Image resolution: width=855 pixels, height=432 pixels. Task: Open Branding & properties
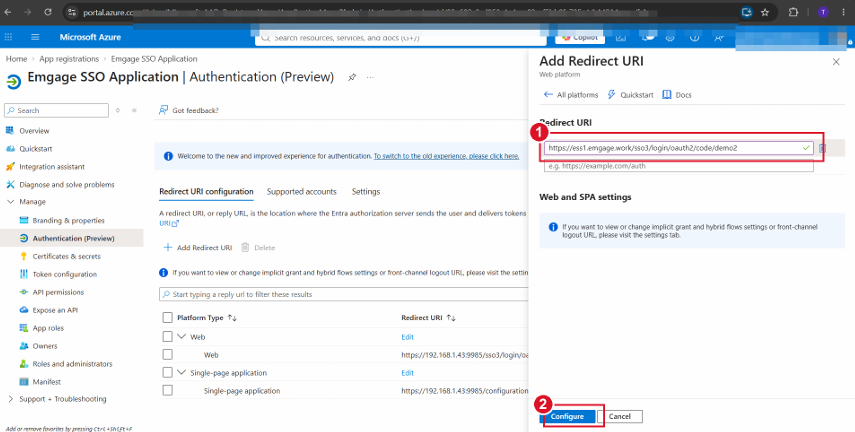[x=68, y=220]
